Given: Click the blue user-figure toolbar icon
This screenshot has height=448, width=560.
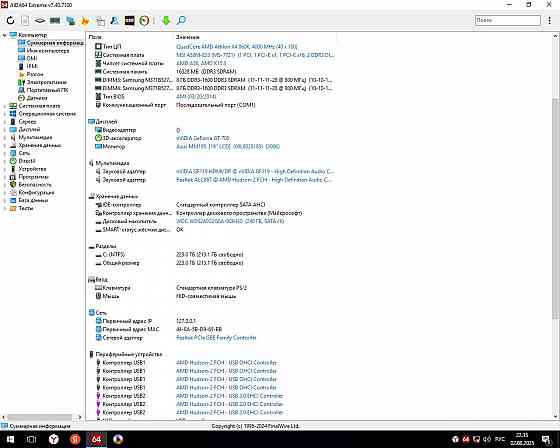Looking at the screenshot, I should [115, 20].
